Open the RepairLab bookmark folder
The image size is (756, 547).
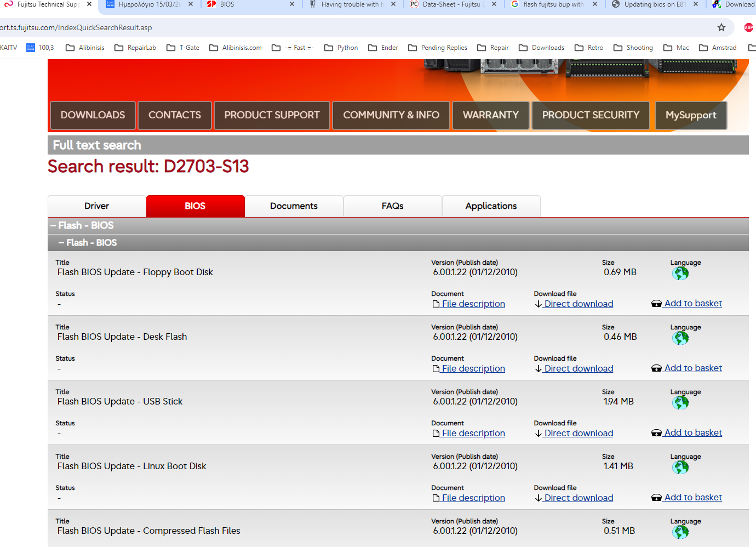tap(135, 48)
